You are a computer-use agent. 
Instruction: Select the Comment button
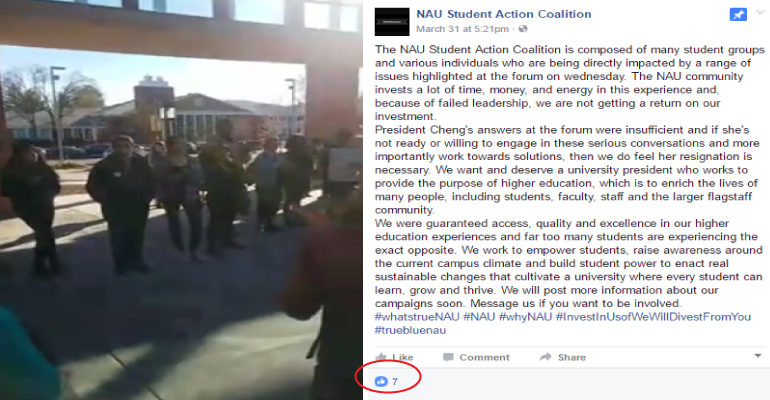click(476, 357)
